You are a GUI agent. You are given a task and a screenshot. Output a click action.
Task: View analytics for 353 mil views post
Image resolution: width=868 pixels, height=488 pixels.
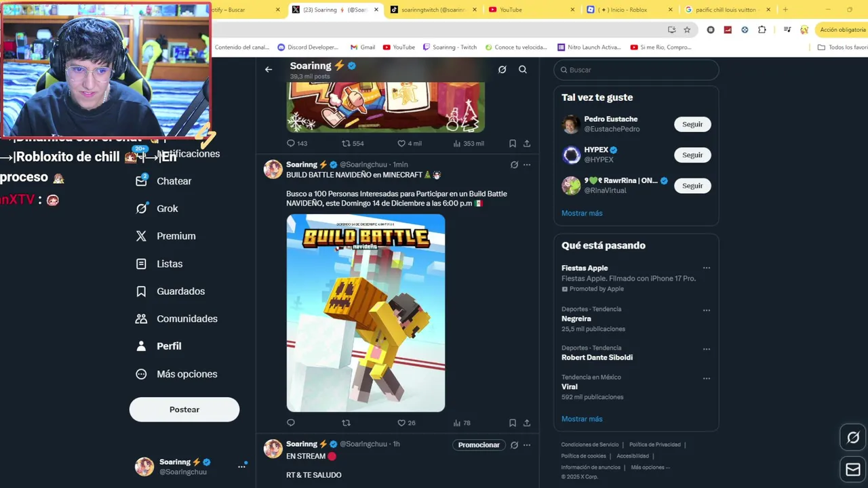tap(468, 144)
